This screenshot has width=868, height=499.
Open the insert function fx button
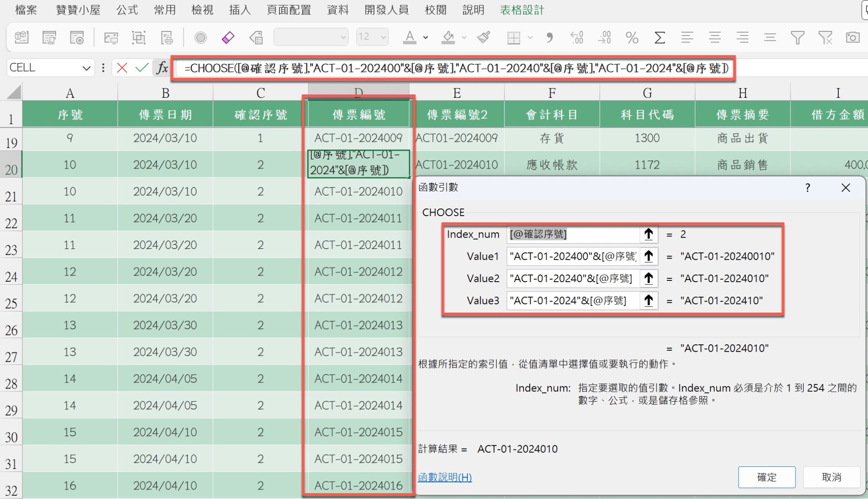tap(162, 68)
